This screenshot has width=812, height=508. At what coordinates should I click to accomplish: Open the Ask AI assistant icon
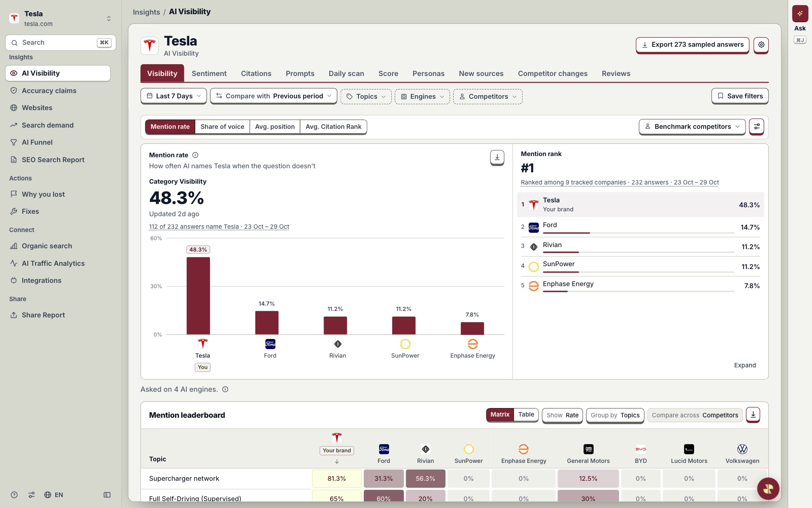[800, 13]
